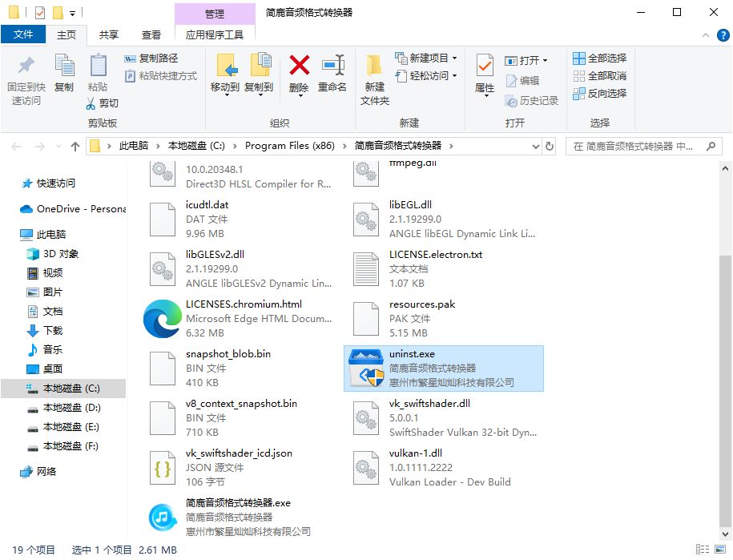Click the search magnifier icon
Image resolution: width=733 pixels, height=560 pixels.
tap(711, 147)
